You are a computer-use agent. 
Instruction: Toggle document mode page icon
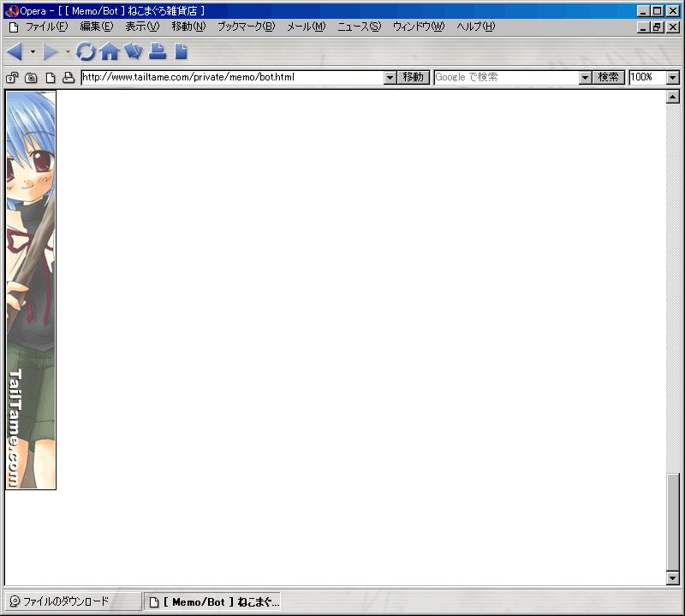(x=51, y=78)
